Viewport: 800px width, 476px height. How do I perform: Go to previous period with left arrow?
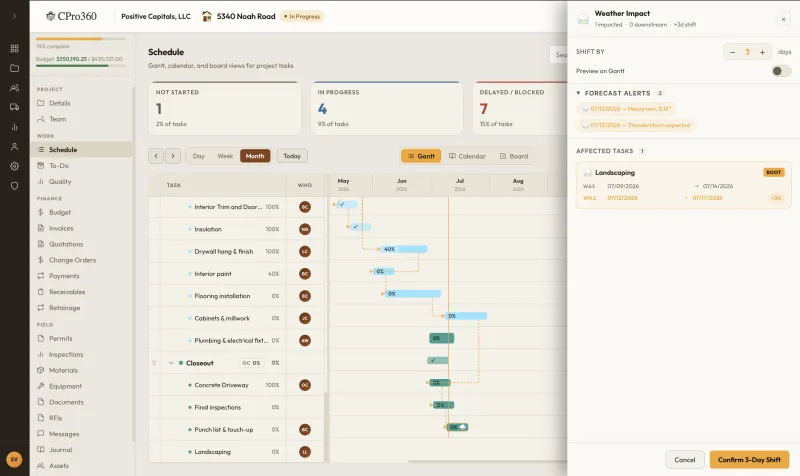(x=156, y=156)
